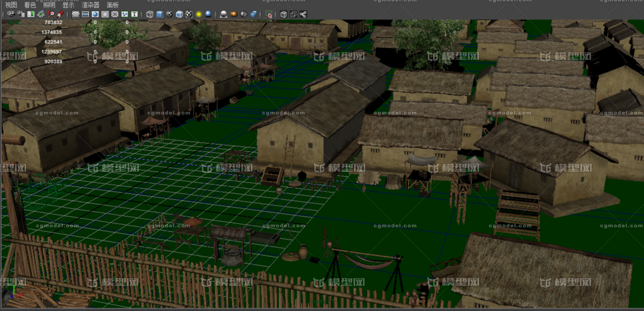Toggle use default material
This screenshot has height=311, width=644.
(x=170, y=14)
